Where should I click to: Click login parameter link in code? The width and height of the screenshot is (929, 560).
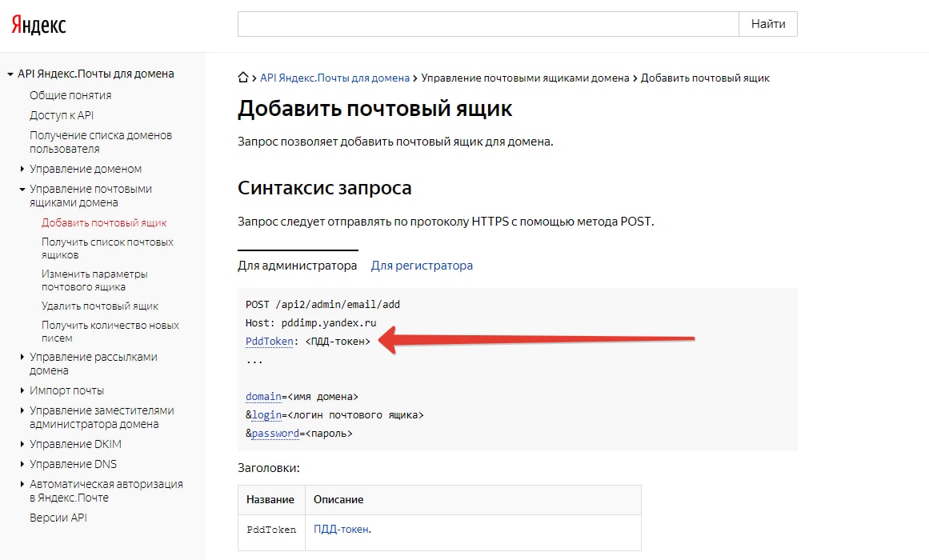click(266, 415)
